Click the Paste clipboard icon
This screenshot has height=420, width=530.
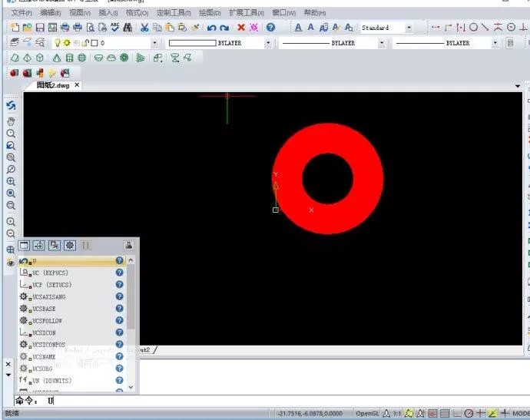coord(170,28)
